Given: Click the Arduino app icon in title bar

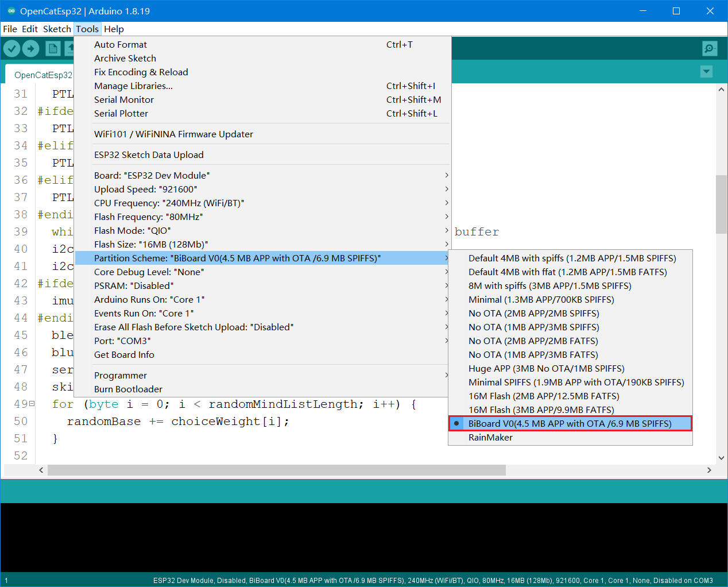Looking at the screenshot, I should [x=11, y=11].
